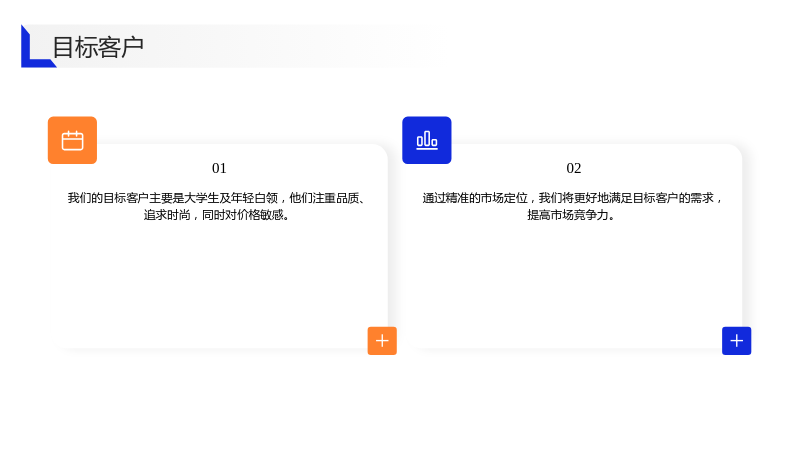Select the slide title 目标客户
Viewport: 800px width, 450px height.
(98, 47)
